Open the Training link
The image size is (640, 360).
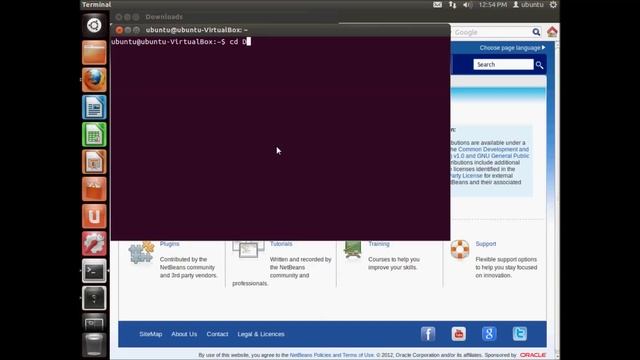tap(379, 244)
